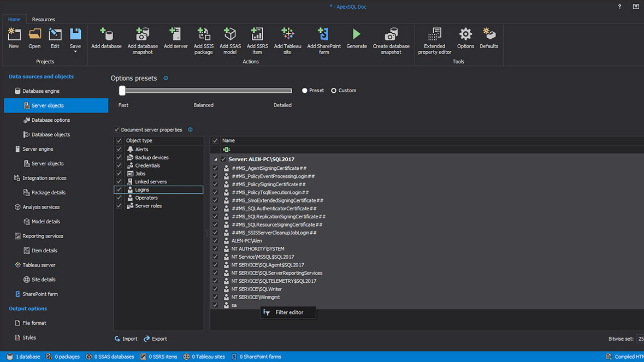Select the Custom radio button

(334, 91)
